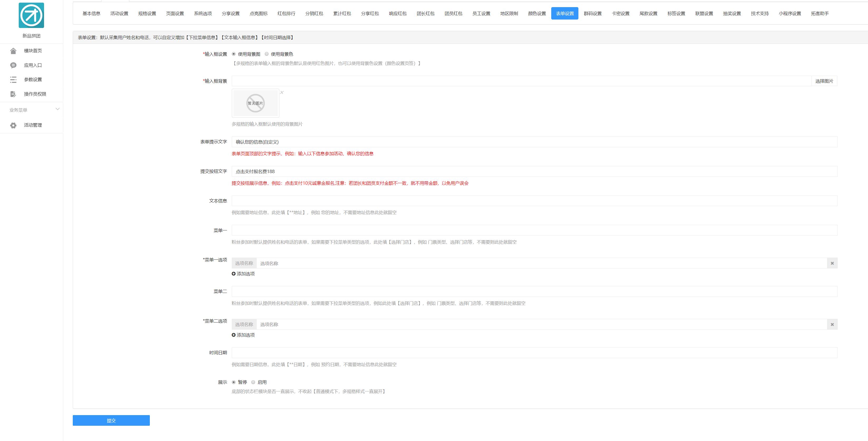Click the document icon beside 操作员权限
This screenshot has width=868, height=441.
click(x=13, y=94)
